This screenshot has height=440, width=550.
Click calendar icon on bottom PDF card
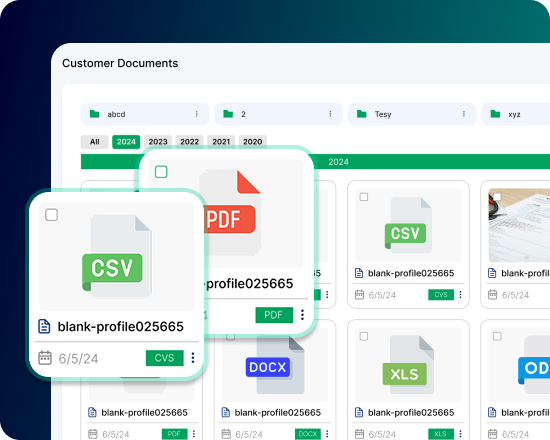[x=93, y=434]
